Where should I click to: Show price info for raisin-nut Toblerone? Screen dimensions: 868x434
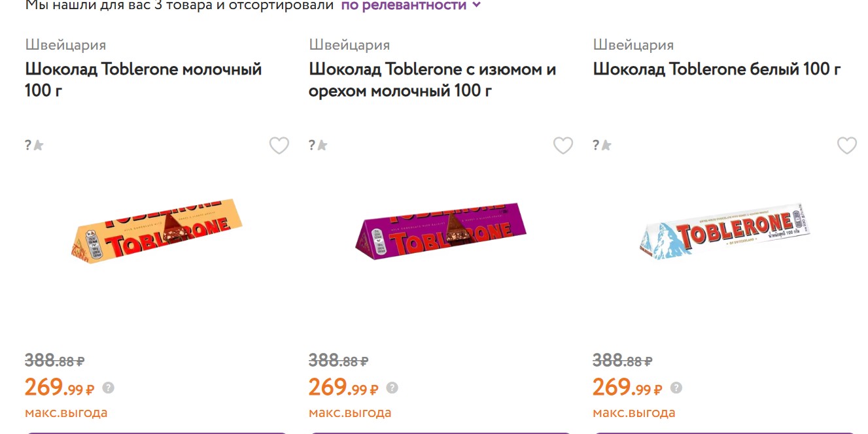tap(392, 388)
